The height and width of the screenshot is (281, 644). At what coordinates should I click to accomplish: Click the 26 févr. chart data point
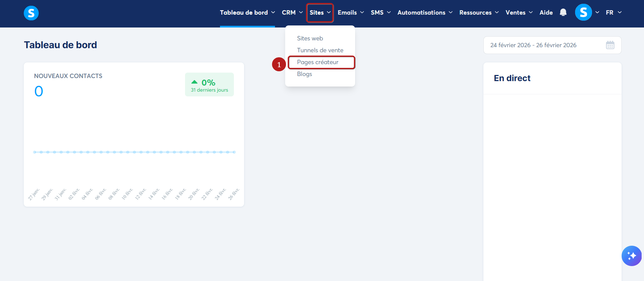[234, 152]
